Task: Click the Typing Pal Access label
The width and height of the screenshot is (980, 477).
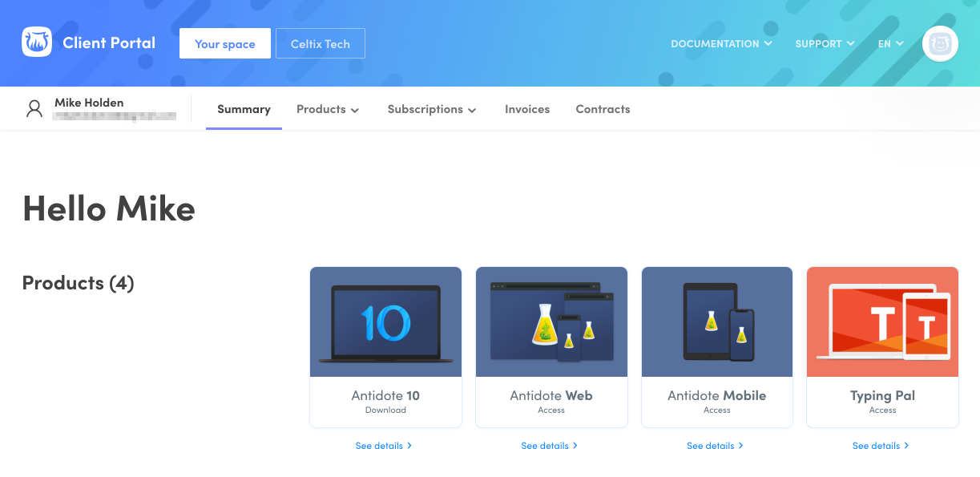Action: point(882,410)
